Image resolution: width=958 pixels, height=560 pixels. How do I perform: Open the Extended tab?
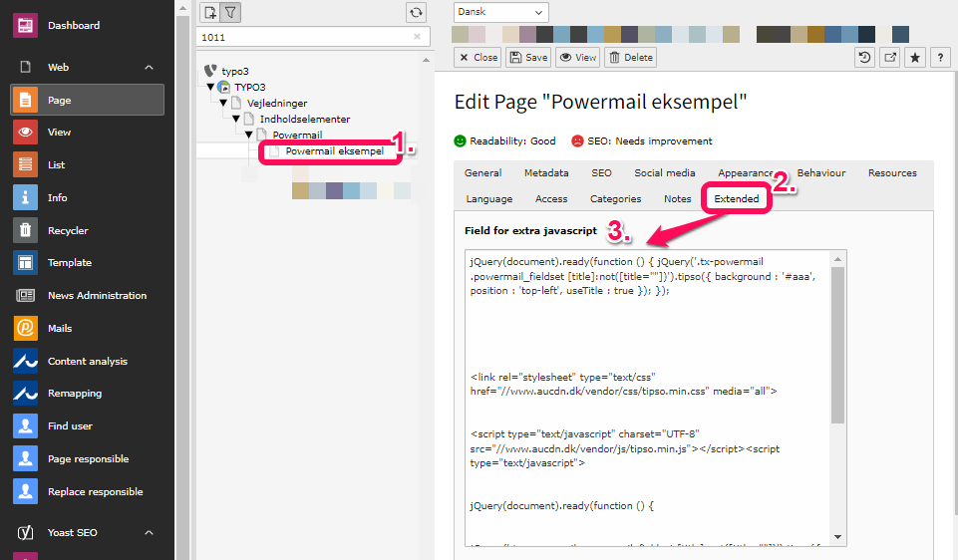(x=737, y=198)
